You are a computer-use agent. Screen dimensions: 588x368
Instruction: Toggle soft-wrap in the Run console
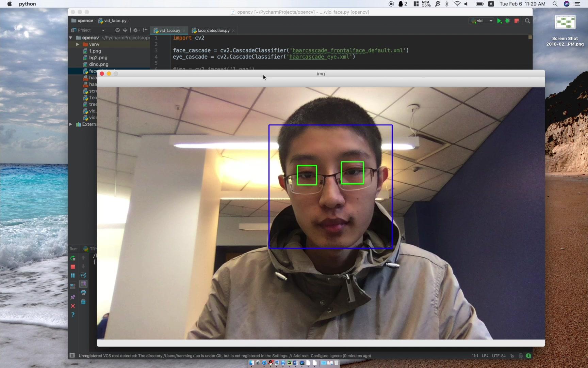coord(83,275)
